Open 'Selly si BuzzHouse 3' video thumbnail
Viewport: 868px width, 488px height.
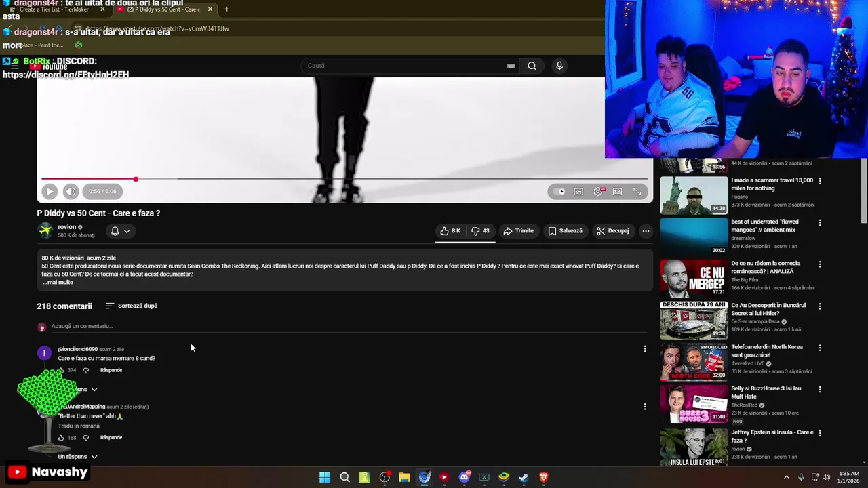[694, 404]
